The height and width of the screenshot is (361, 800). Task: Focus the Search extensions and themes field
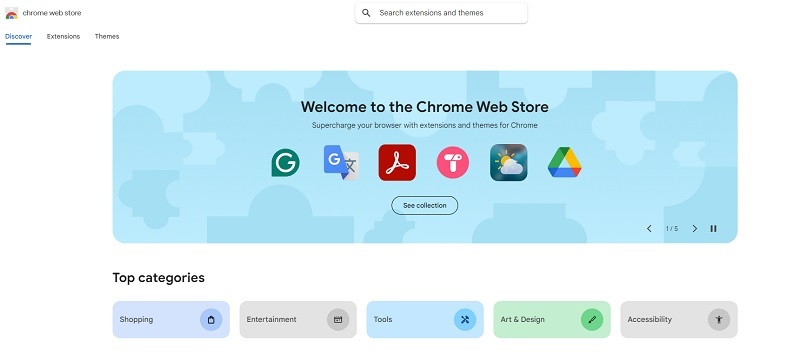[x=441, y=13]
